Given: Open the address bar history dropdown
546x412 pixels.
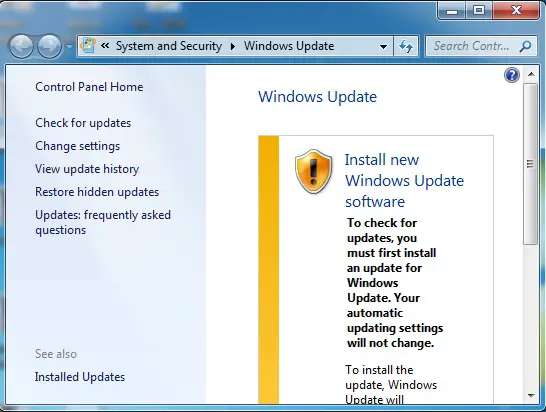Looking at the screenshot, I should [383, 46].
